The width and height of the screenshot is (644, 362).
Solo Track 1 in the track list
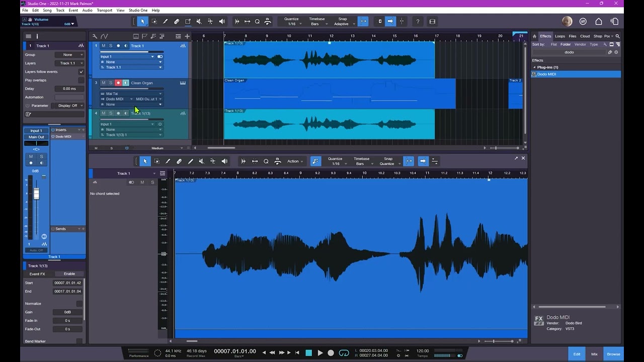coord(111,46)
